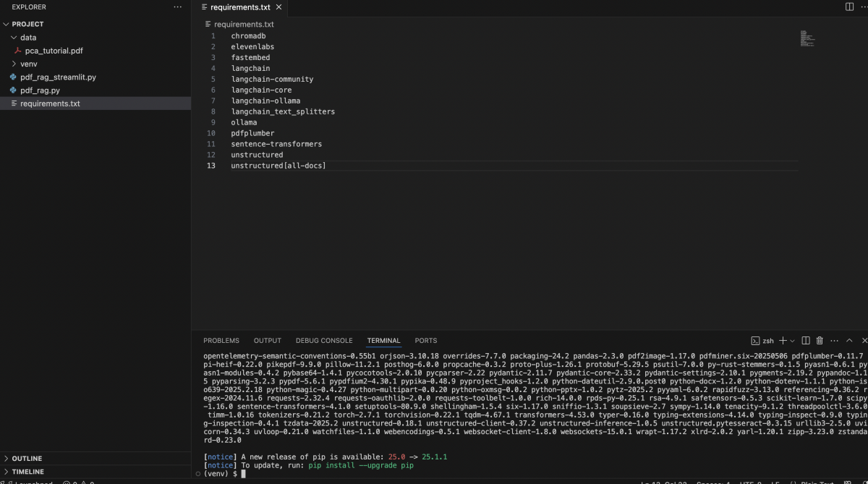
Task: Close the terminal panel
Action: [x=864, y=341]
